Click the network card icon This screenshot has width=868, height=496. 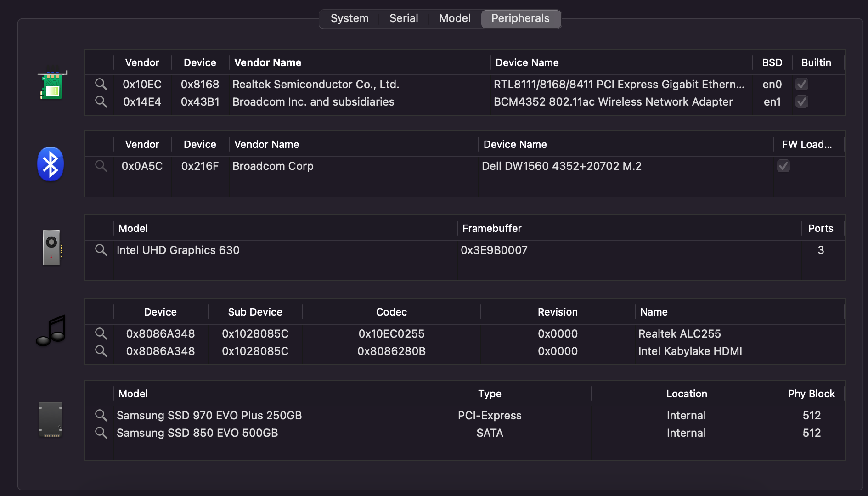[52, 85]
